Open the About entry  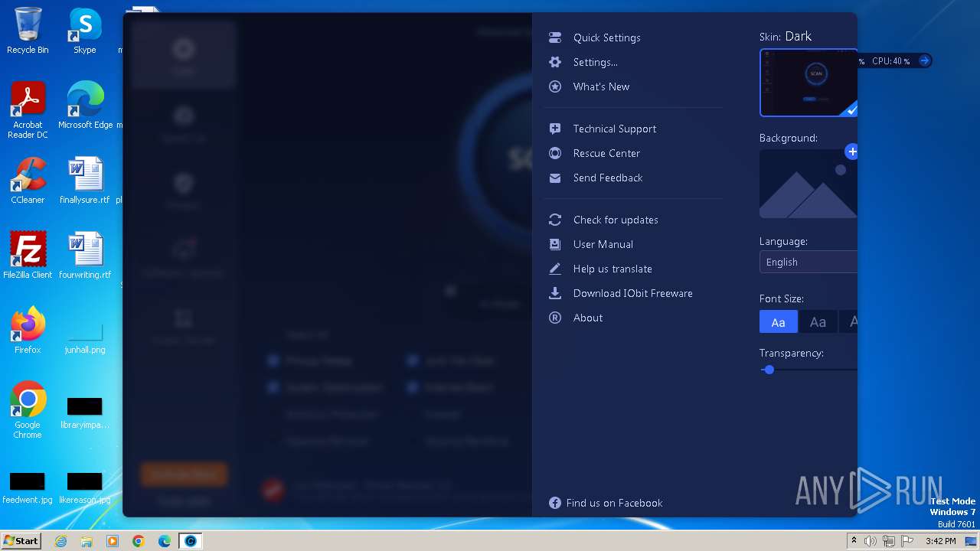coord(587,318)
